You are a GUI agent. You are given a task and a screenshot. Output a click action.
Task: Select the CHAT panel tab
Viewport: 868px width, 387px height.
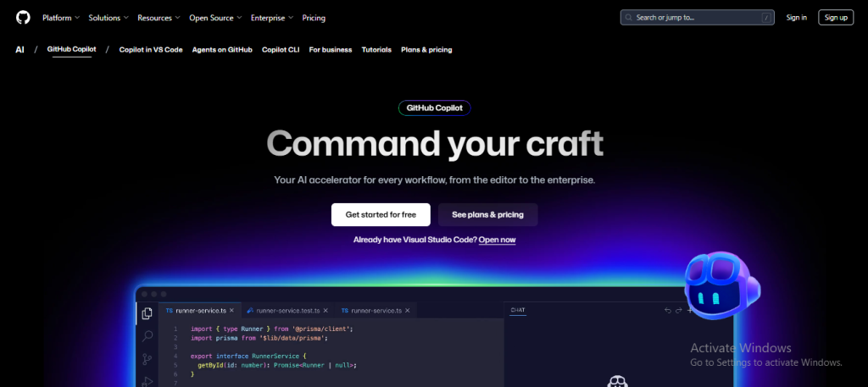pyautogui.click(x=518, y=311)
